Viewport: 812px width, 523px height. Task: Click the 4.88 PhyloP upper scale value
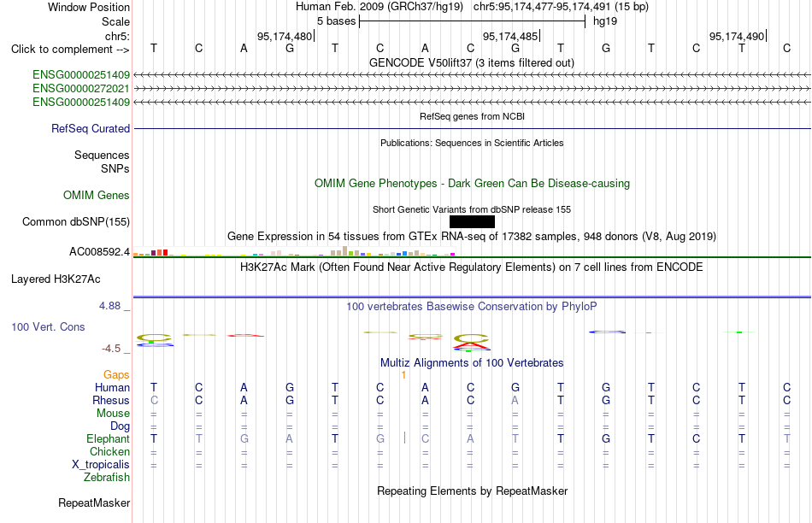tap(109, 306)
